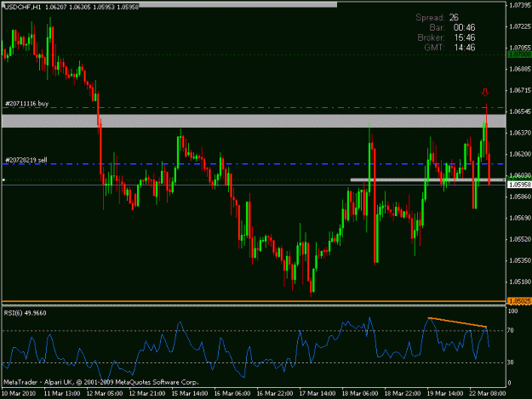The width and height of the screenshot is (532, 399).
Task: Click the 17 Mar 14:00 time axis label
Action: [x=317, y=394]
